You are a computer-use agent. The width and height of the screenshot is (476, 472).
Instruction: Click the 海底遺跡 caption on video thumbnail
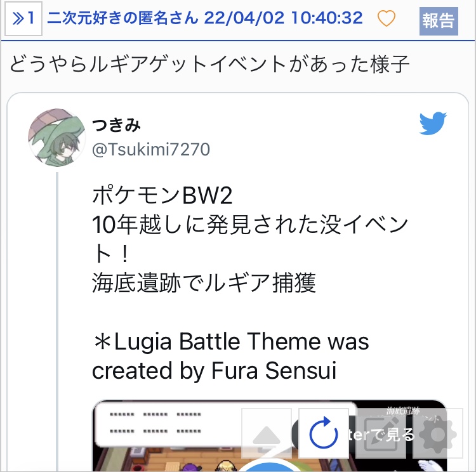click(x=403, y=411)
